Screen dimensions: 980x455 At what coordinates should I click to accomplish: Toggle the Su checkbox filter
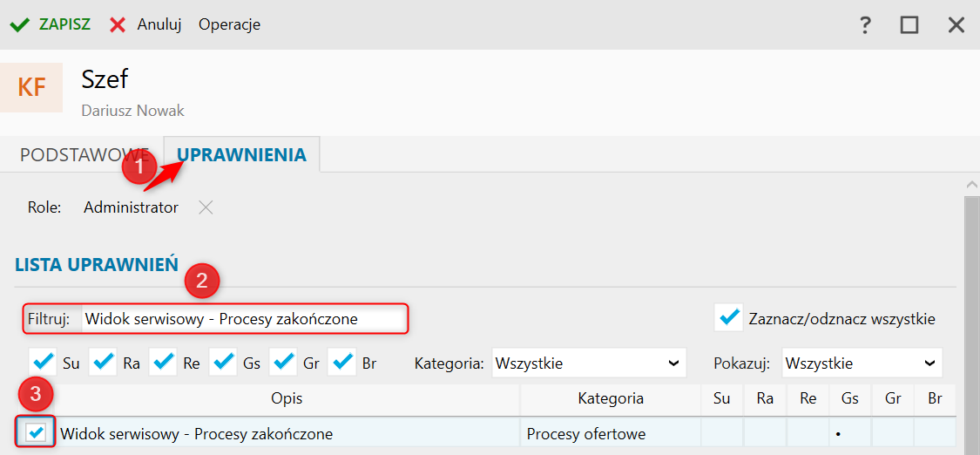[43, 362]
